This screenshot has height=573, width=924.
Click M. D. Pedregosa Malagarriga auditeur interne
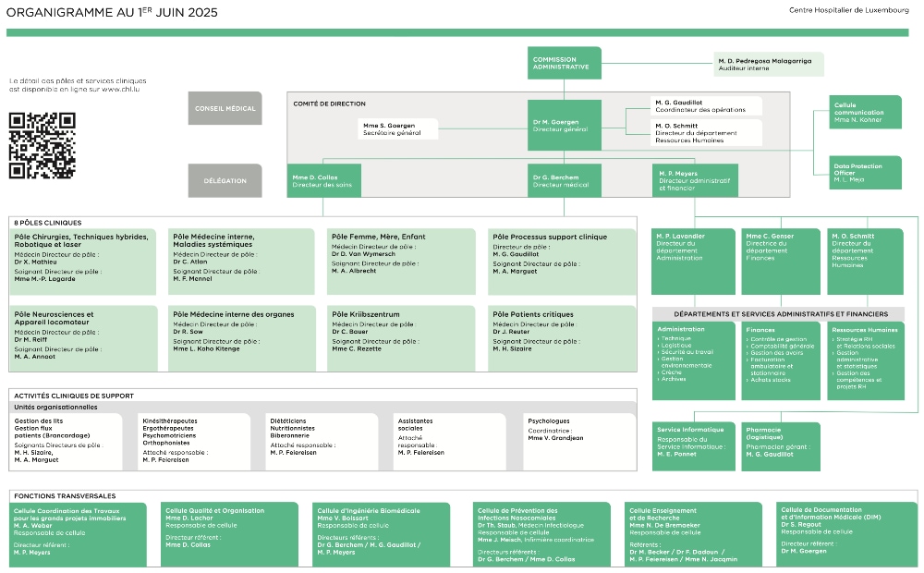pos(768,65)
